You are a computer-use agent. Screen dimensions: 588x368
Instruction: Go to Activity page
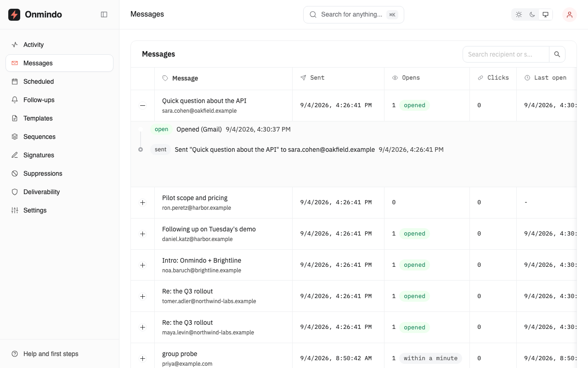(x=60, y=45)
